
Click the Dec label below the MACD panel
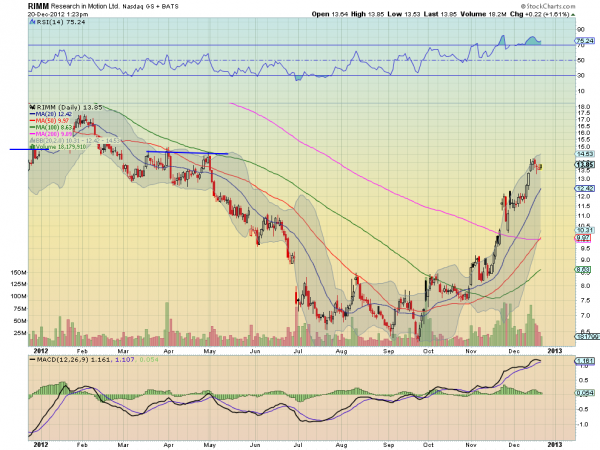[x=514, y=445]
